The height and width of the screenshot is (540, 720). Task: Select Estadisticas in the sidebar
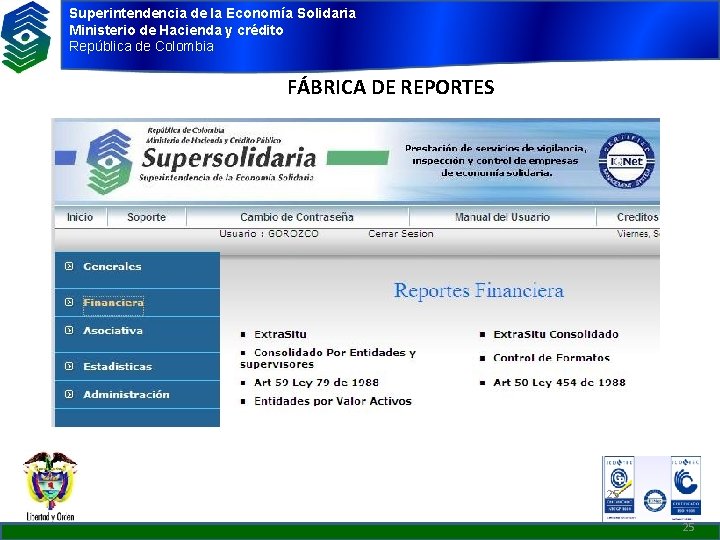[118, 366]
